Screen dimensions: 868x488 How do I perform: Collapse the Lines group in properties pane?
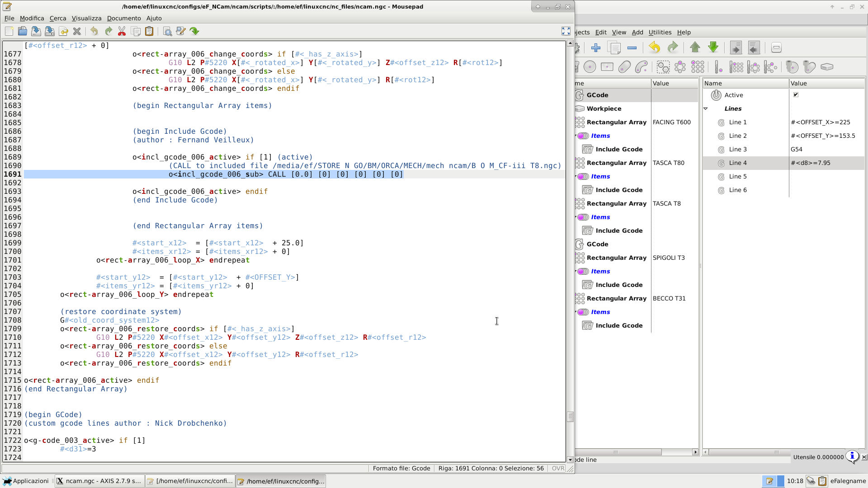(x=706, y=108)
